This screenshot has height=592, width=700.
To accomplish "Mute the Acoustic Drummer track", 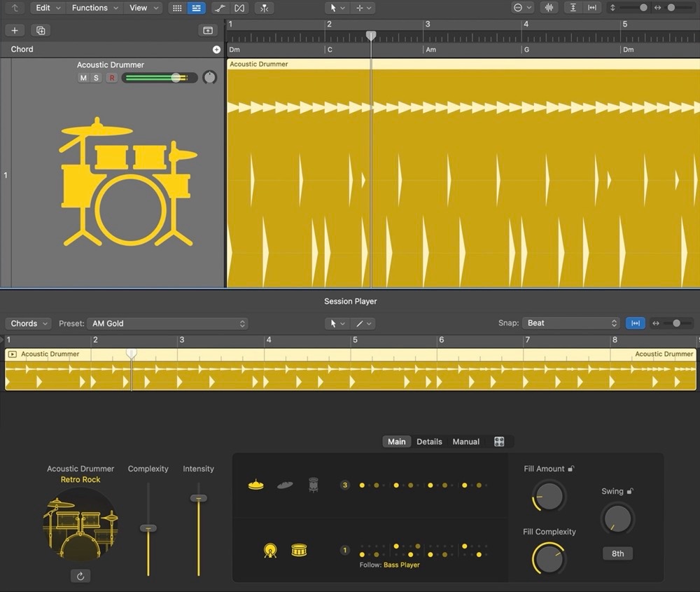I will (x=83, y=78).
